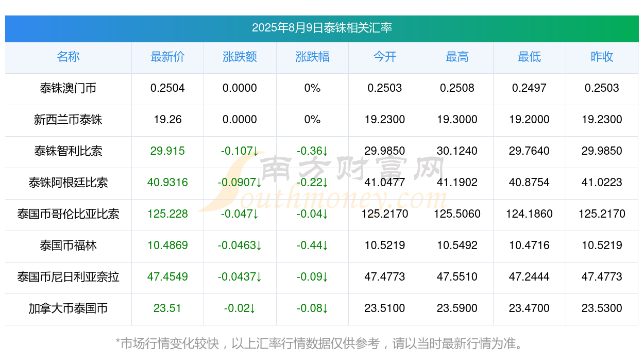Click latest price 10.4869
This screenshot has width=644, height=360.
click(167, 246)
